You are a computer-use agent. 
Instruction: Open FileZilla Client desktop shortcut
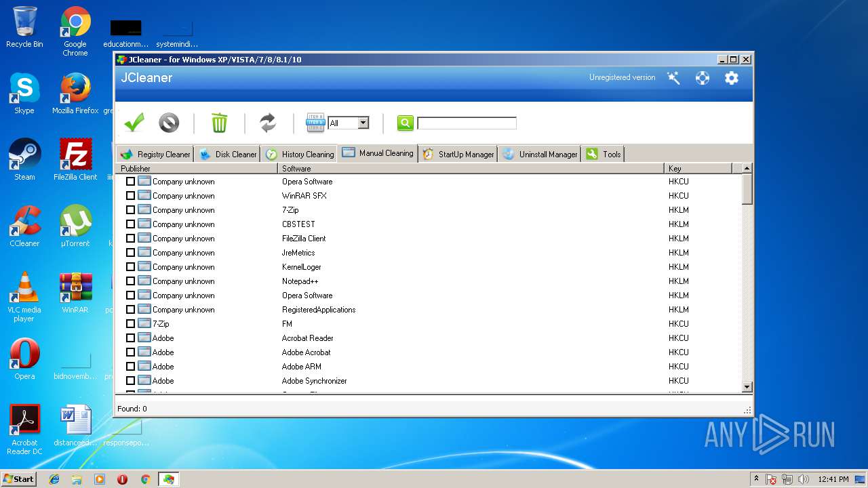tap(75, 161)
